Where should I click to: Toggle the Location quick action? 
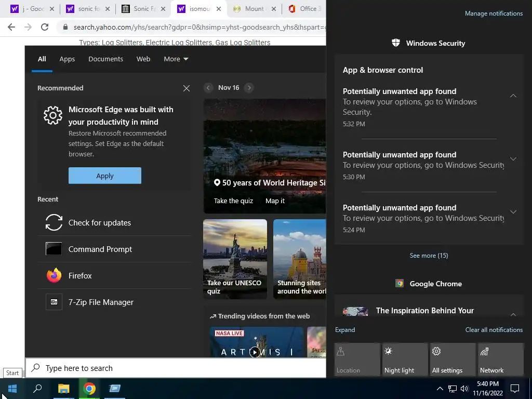coord(357,360)
